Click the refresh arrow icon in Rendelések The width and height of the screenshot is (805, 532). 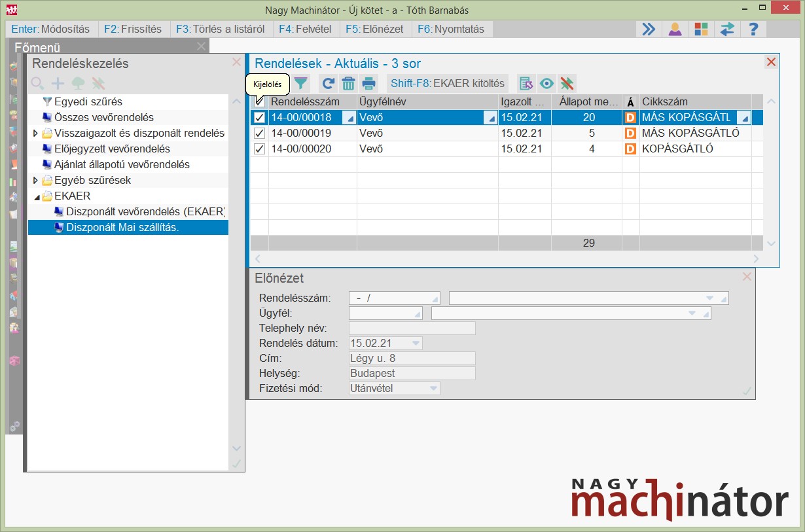click(x=329, y=83)
